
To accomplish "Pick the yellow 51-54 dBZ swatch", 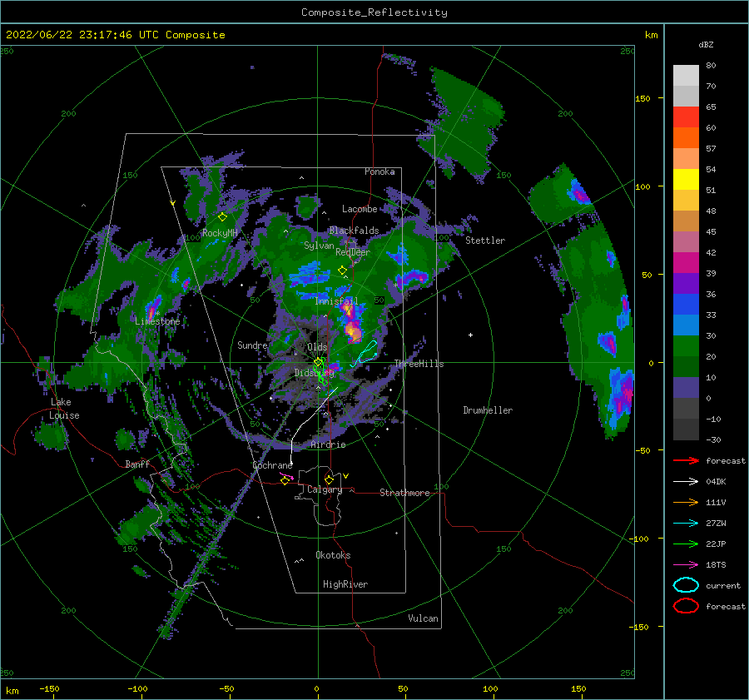I will [x=686, y=180].
